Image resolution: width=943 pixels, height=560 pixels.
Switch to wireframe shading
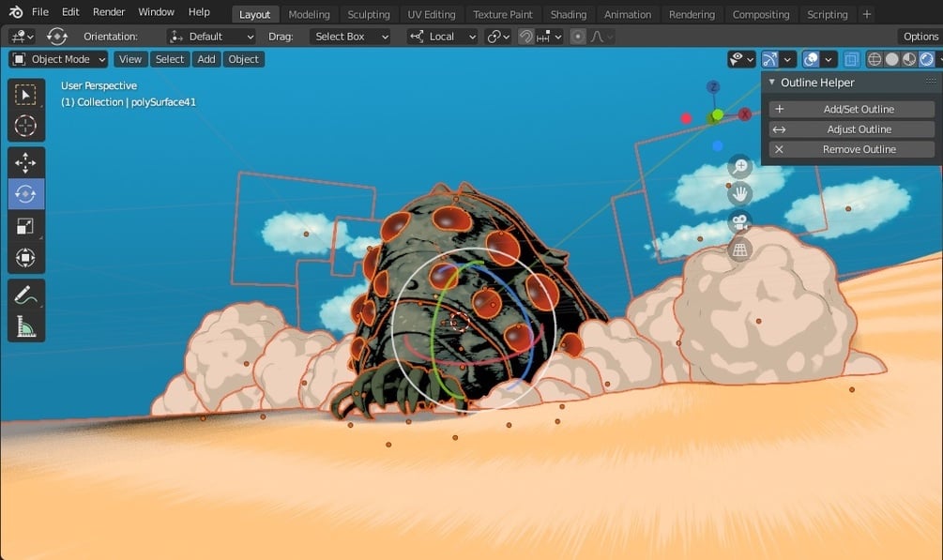tap(875, 59)
